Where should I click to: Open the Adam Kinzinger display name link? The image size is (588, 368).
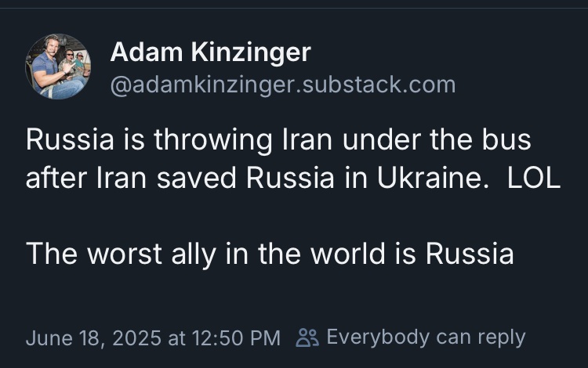click(210, 52)
